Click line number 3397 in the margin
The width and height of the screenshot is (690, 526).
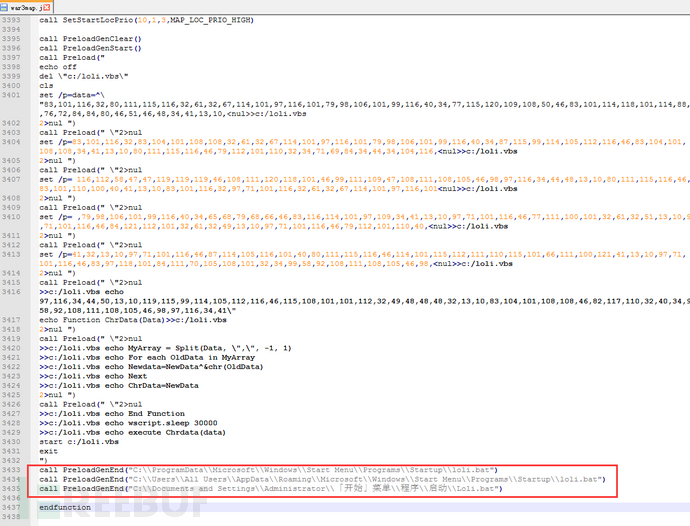[x=11, y=58]
